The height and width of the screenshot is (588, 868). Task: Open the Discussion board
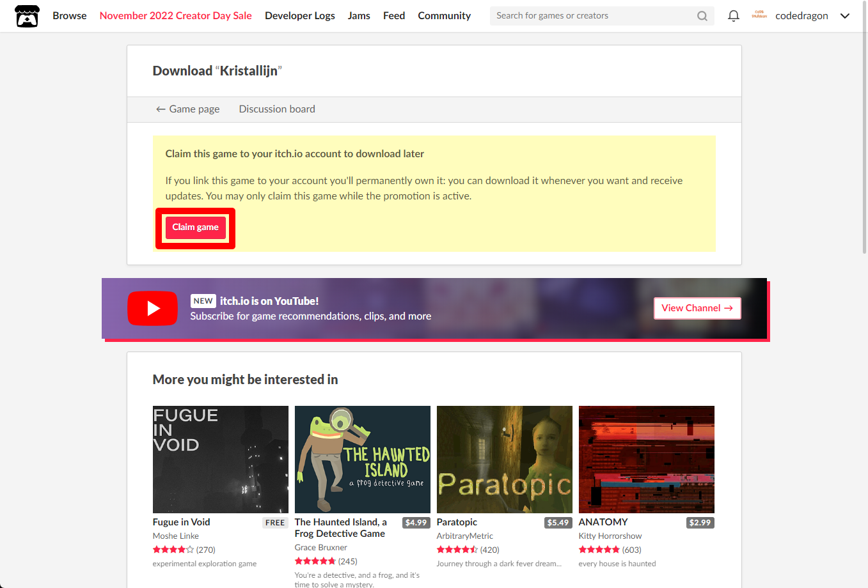point(277,109)
